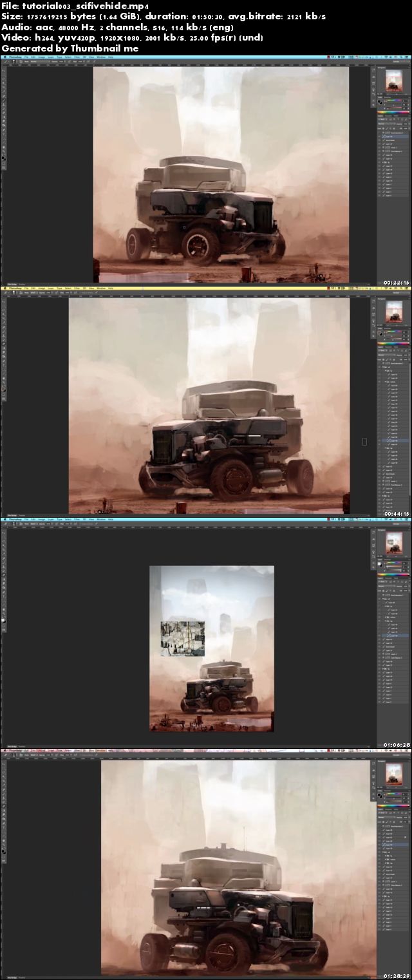Click the white foreground swatch in 01:06:28 Color panel
412x980 pixels.
click(379, 564)
